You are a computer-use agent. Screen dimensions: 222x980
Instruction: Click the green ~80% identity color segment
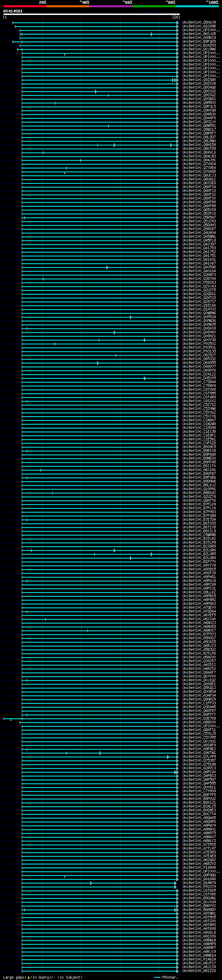point(154,6)
